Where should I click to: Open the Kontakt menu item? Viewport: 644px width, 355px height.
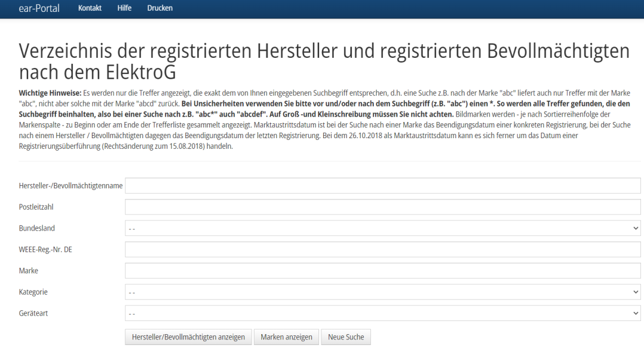(x=89, y=8)
